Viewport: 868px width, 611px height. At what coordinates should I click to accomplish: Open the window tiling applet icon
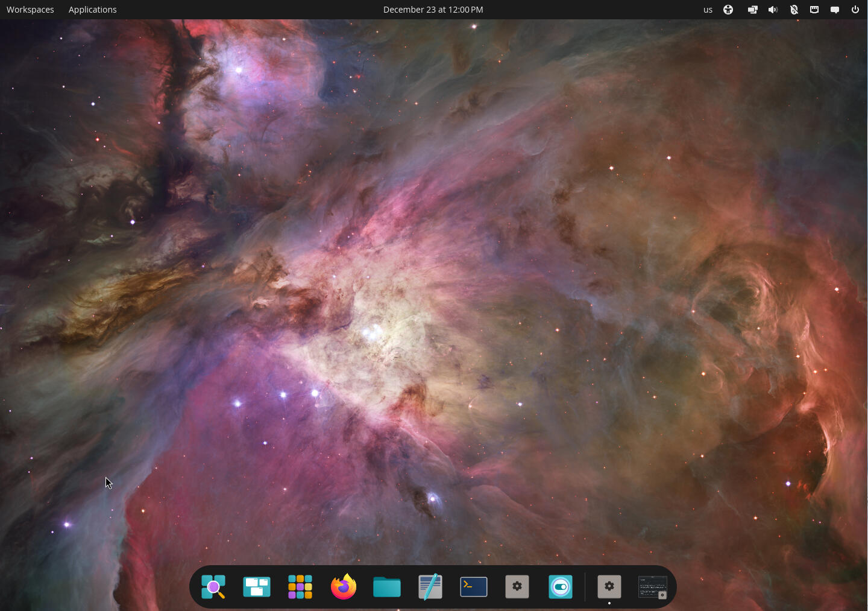753,10
